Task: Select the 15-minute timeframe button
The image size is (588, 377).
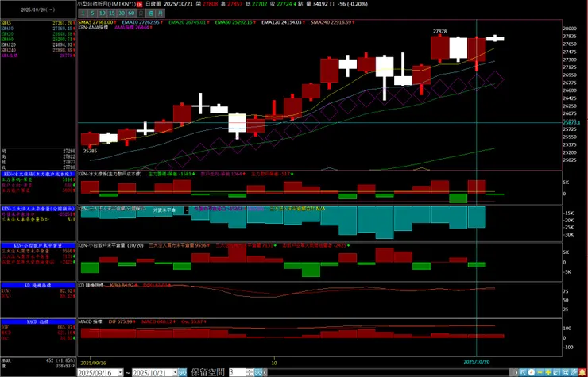Action: 112,13
